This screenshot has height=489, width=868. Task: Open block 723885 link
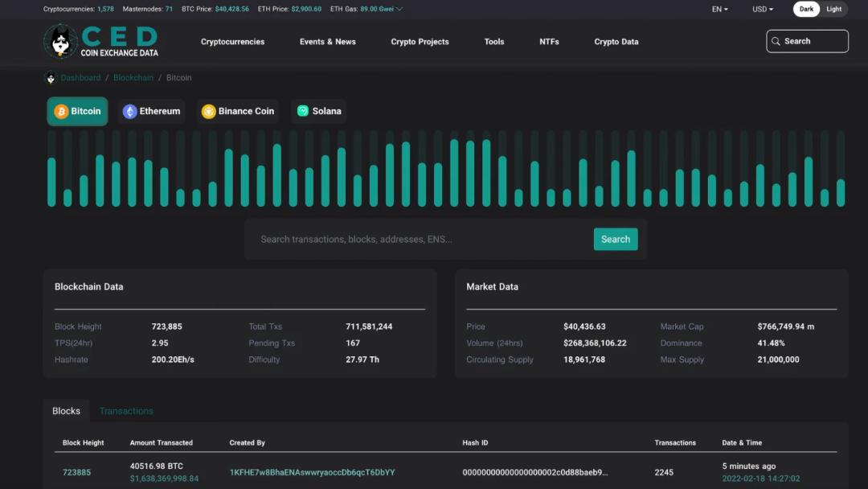(76, 472)
